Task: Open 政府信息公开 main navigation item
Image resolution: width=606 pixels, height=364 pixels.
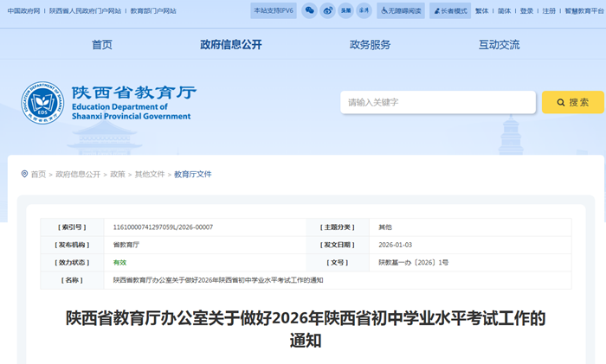Action: (231, 45)
